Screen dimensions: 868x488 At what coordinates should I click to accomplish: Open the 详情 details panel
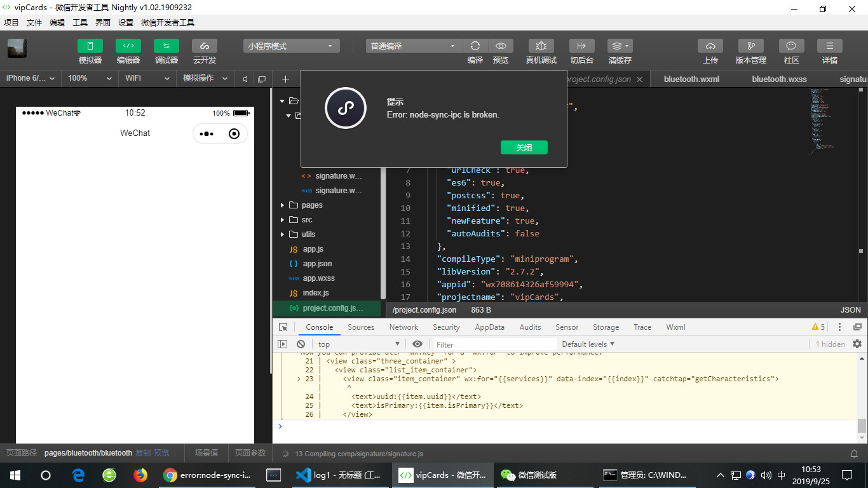coord(830,46)
